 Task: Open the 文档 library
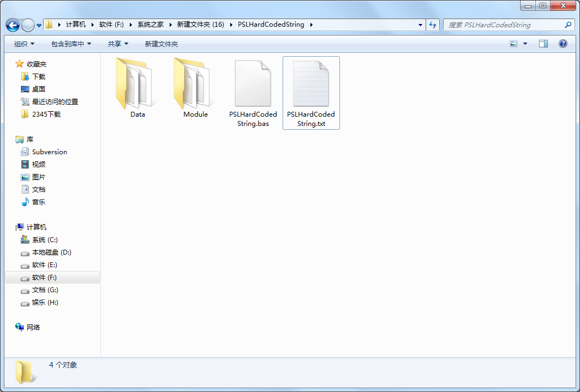coord(39,190)
